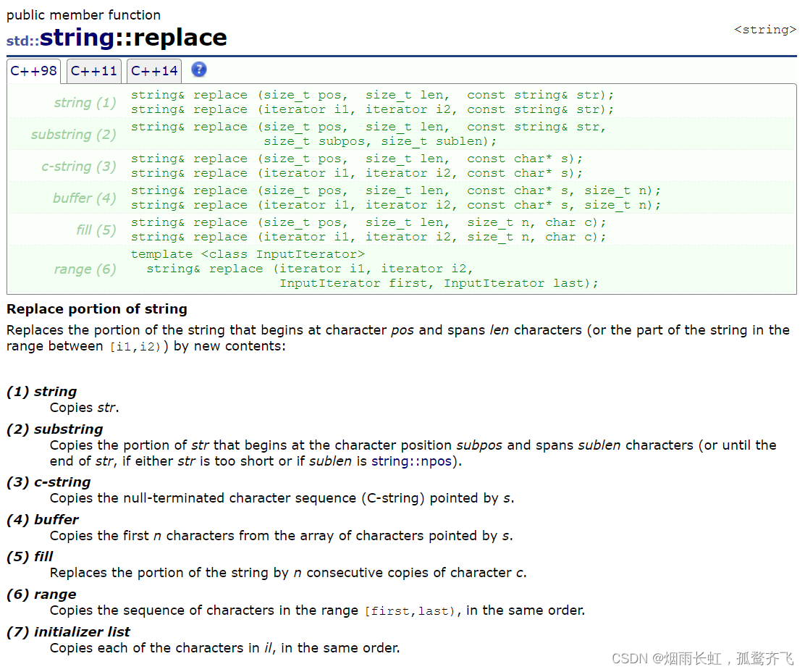Open the <string> header reference link
This screenshot has height=672, width=805.
[765, 29]
